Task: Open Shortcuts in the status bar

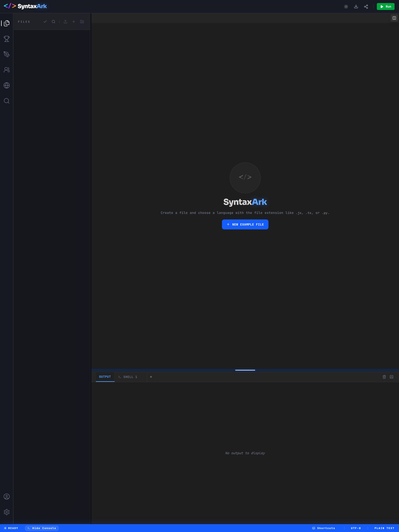Action: 324,528
